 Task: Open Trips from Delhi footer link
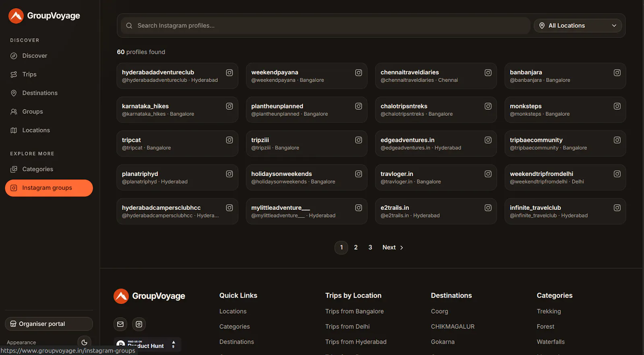click(x=347, y=327)
